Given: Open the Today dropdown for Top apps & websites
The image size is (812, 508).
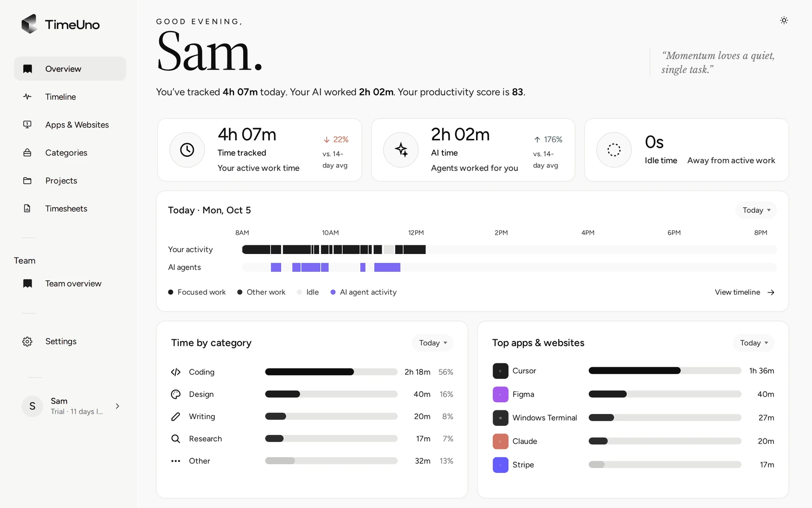Looking at the screenshot, I should pyautogui.click(x=754, y=343).
